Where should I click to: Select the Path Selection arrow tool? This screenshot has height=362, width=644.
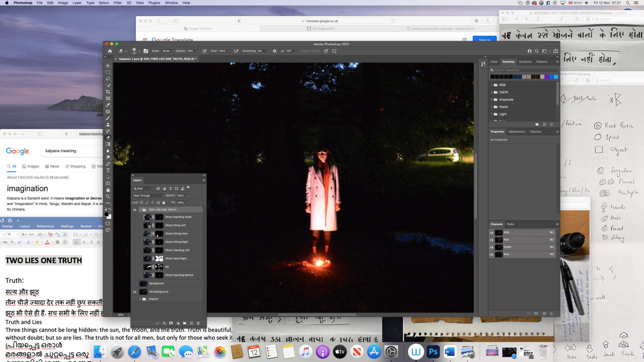click(108, 177)
